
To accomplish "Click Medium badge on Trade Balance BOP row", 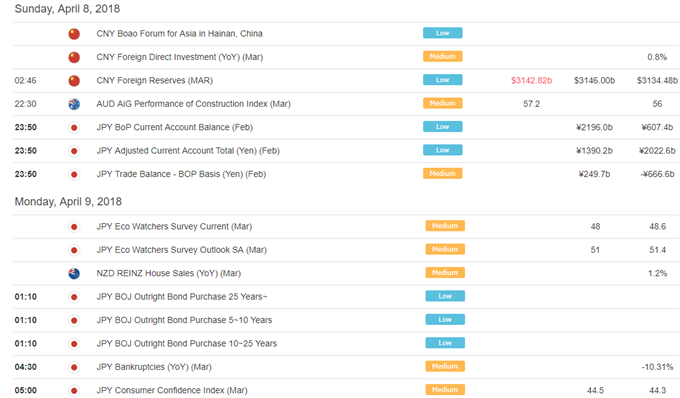I will tap(443, 173).
